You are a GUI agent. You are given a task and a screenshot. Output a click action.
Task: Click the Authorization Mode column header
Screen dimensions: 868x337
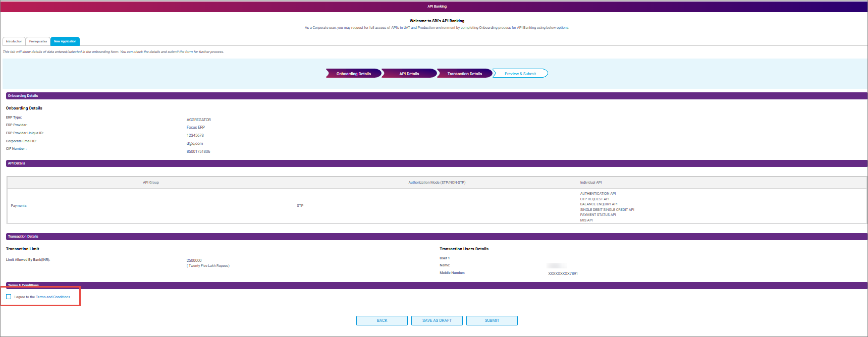[x=437, y=183]
